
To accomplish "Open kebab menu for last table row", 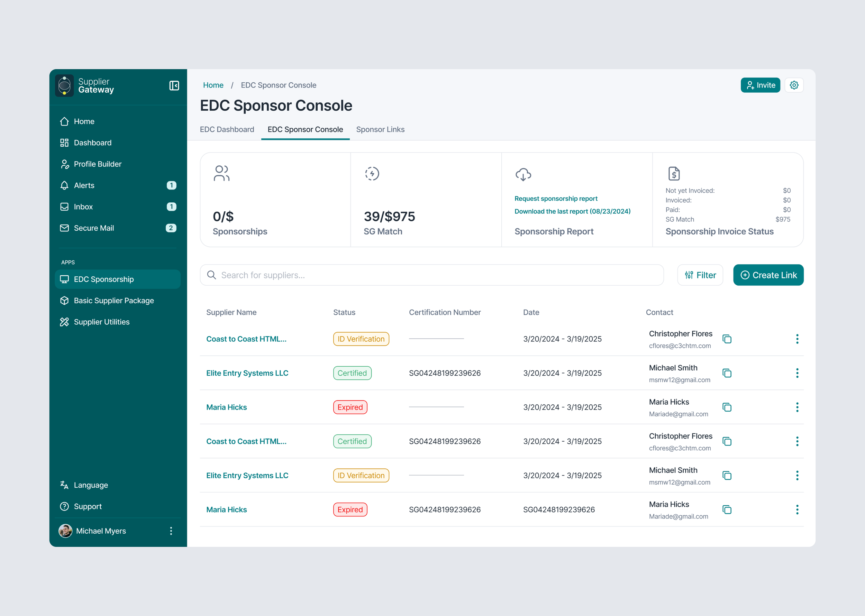I will click(797, 510).
